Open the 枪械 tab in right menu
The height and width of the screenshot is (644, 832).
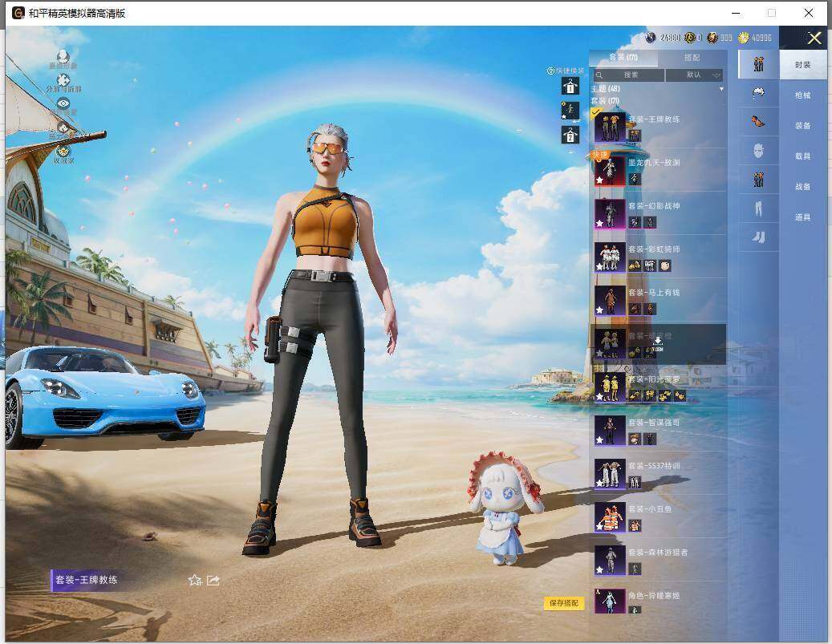[x=802, y=95]
